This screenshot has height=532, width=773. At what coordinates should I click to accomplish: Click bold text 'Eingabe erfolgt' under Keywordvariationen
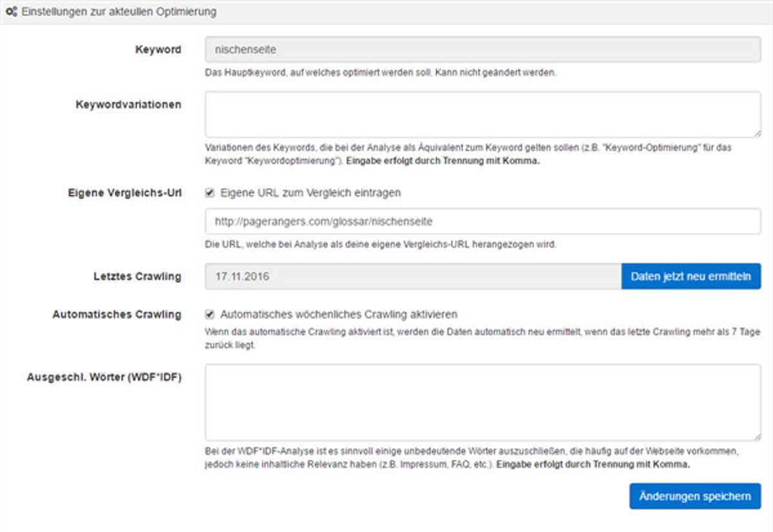coord(376,161)
